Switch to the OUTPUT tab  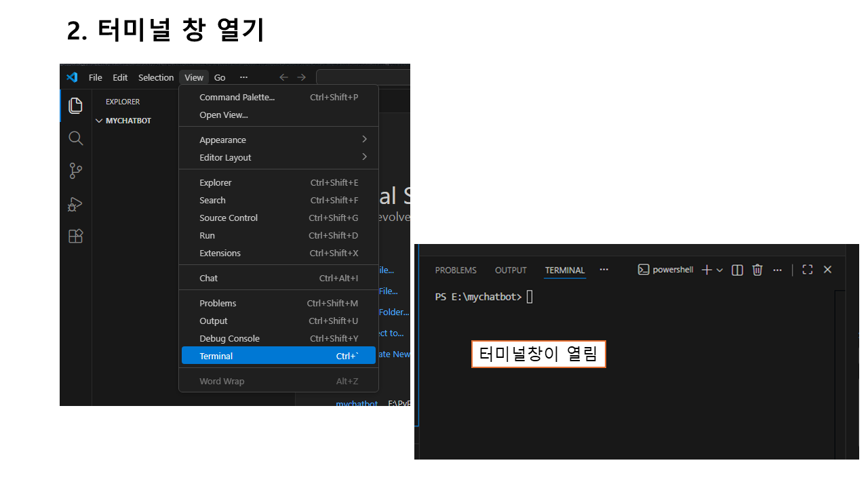pos(511,270)
